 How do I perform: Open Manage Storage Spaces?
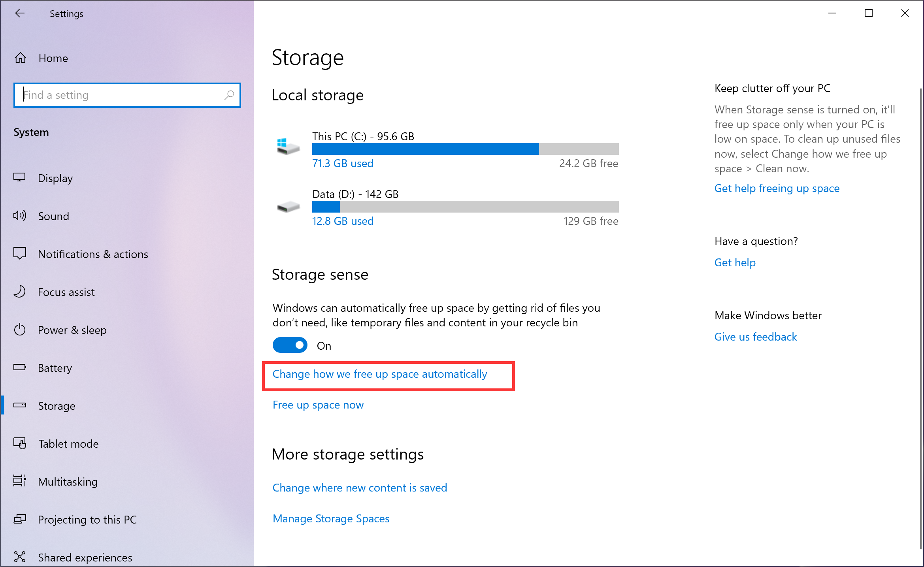(330, 518)
